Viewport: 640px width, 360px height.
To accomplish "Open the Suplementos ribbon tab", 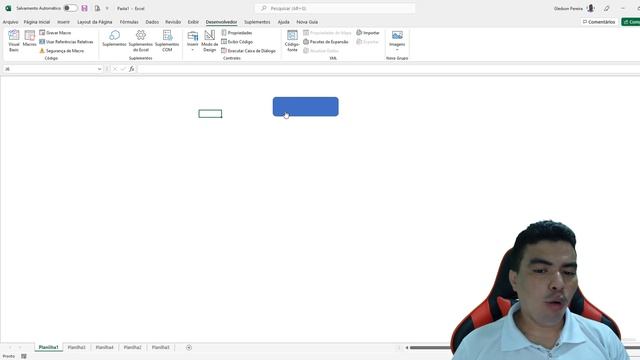I will [257, 22].
